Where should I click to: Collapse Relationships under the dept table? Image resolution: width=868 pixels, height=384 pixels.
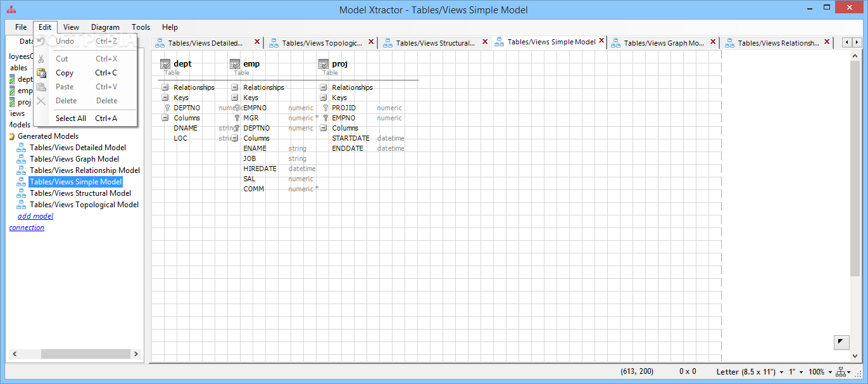tap(165, 87)
